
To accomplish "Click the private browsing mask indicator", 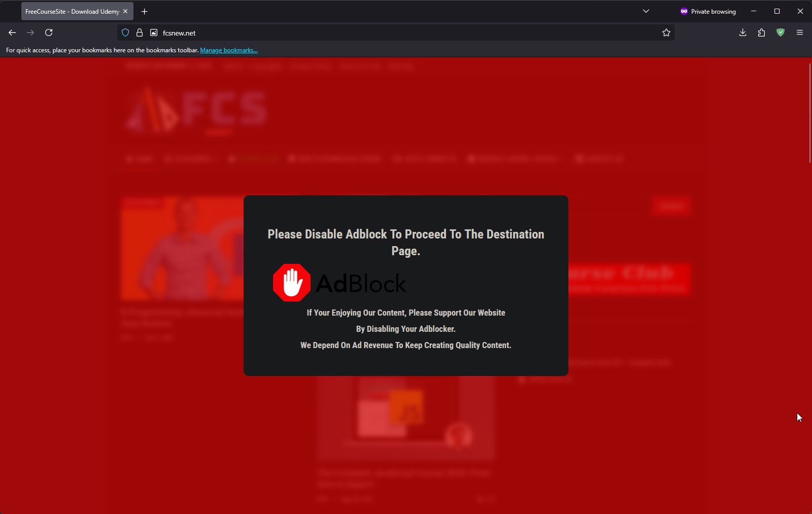I will point(684,11).
